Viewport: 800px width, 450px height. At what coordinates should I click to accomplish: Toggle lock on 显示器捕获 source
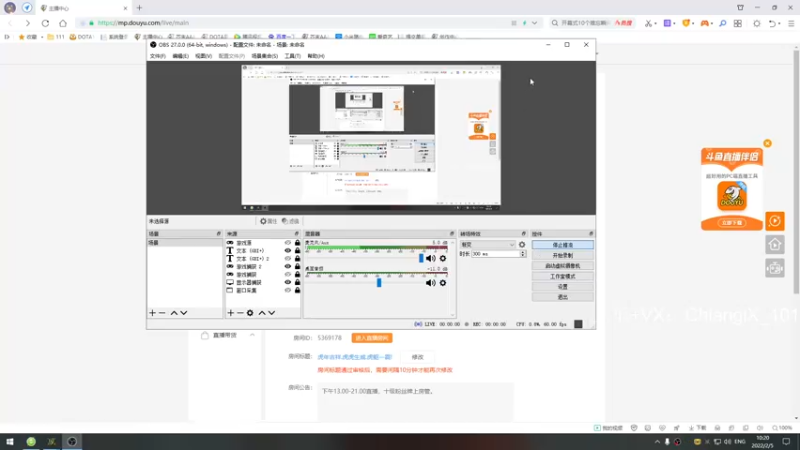297,282
